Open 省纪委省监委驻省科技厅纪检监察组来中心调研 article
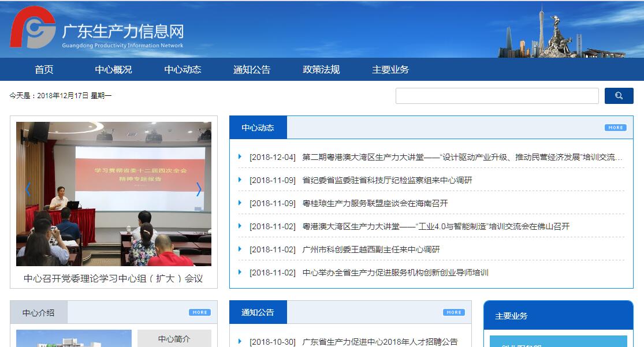Screen dimensions: 644x347 point(387,180)
